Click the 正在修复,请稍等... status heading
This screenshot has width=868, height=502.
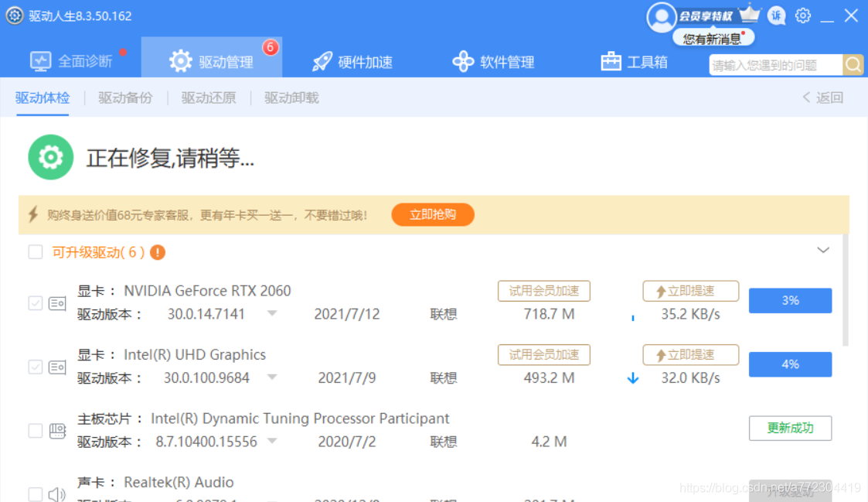(170, 159)
